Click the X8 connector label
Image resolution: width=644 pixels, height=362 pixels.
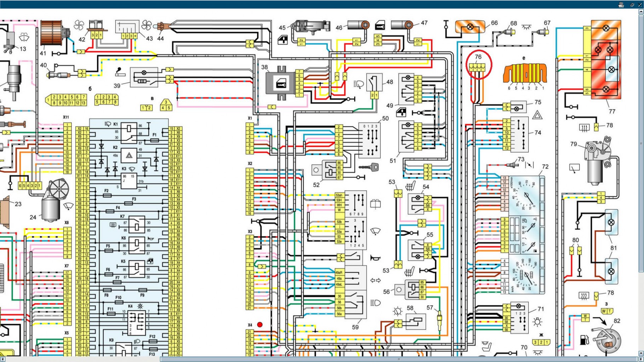(x=67, y=223)
